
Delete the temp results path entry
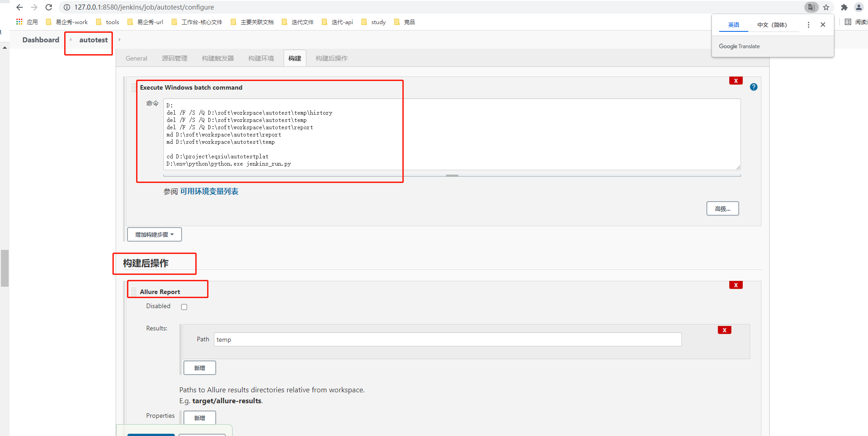point(724,330)
